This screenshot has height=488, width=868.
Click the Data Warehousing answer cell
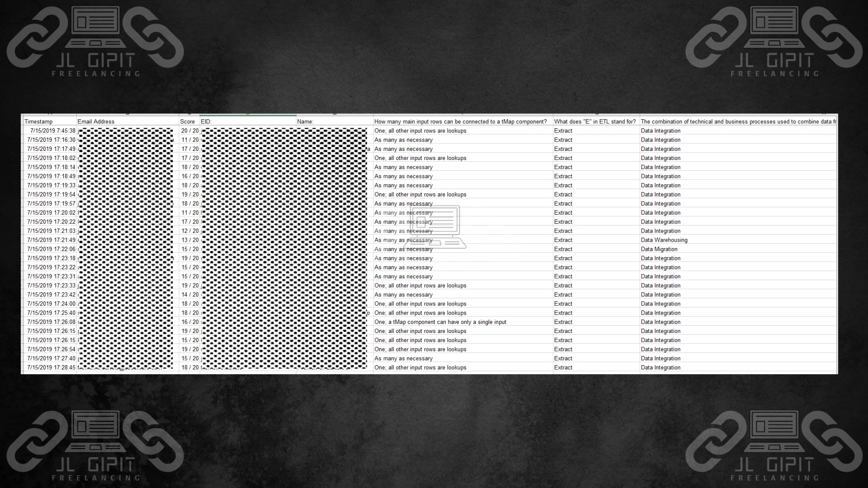(664, 240)
